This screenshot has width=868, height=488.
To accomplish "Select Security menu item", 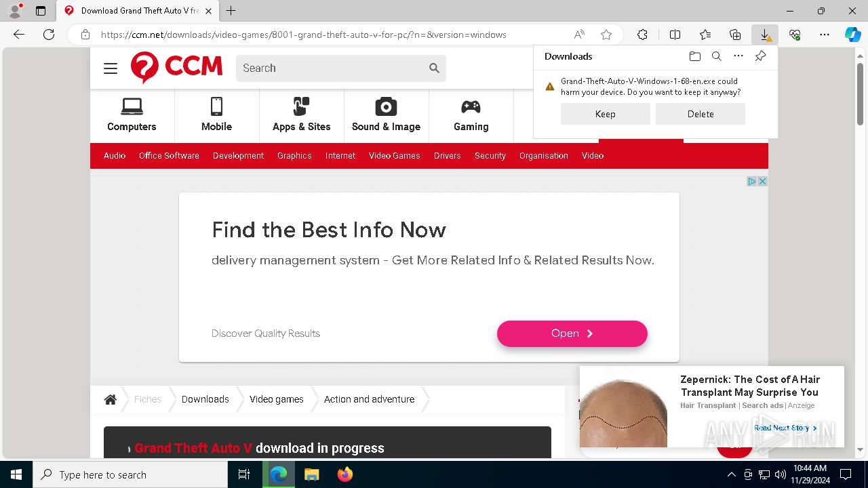I will (490, 156).
